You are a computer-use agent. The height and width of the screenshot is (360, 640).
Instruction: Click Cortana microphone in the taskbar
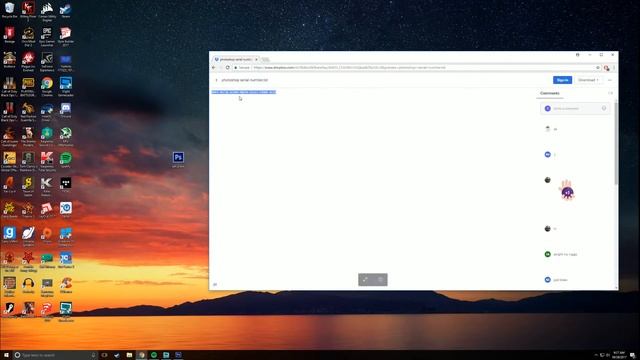(x=93, y=355)
